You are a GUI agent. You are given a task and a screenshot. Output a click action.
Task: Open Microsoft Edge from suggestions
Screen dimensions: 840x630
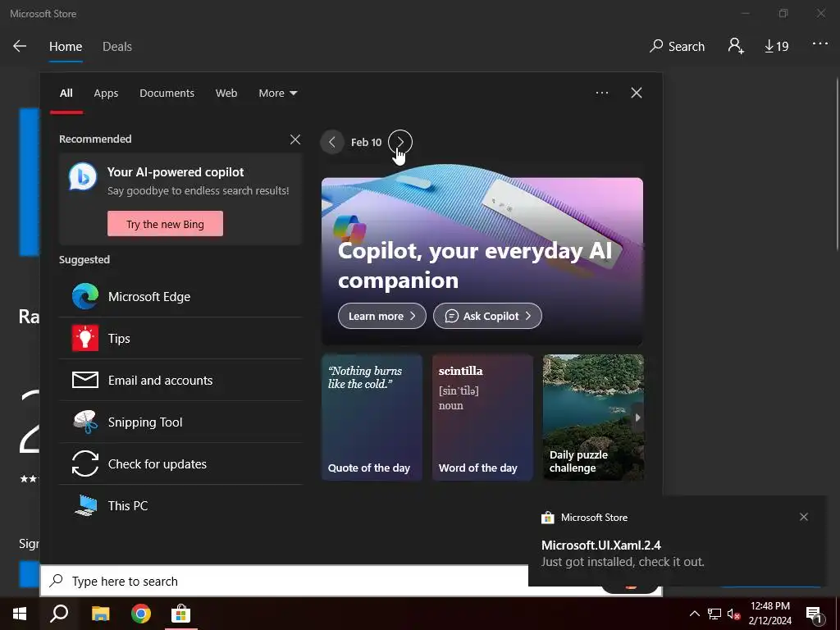click(x=180, y=297)
